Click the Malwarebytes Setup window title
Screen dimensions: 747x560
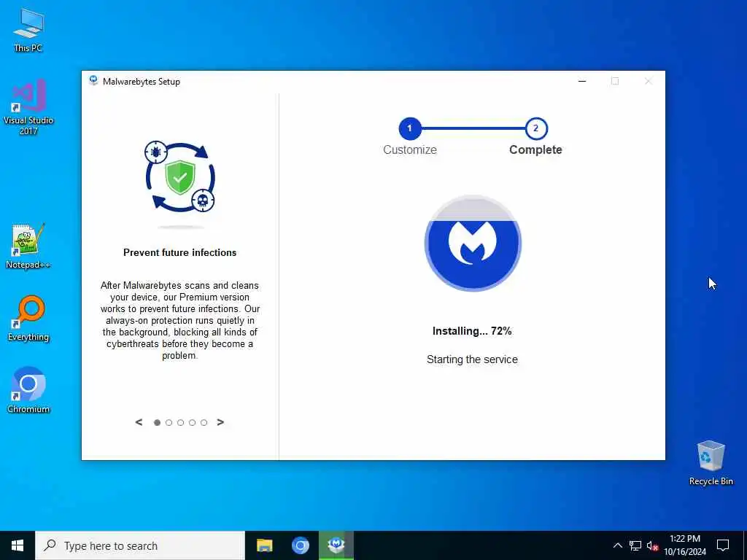pyautogui.click(x=142, y=82)
